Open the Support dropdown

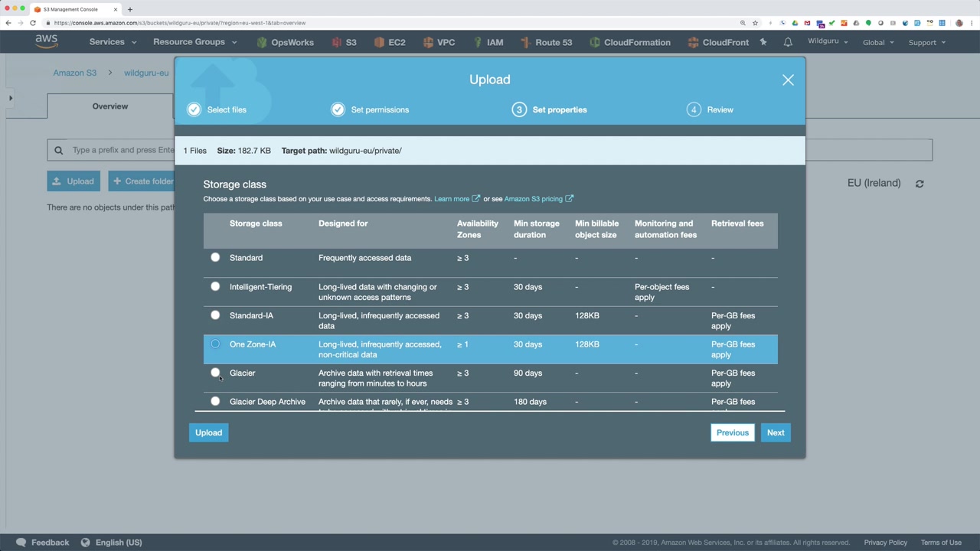pyautogui.click(x=926, y=42)
